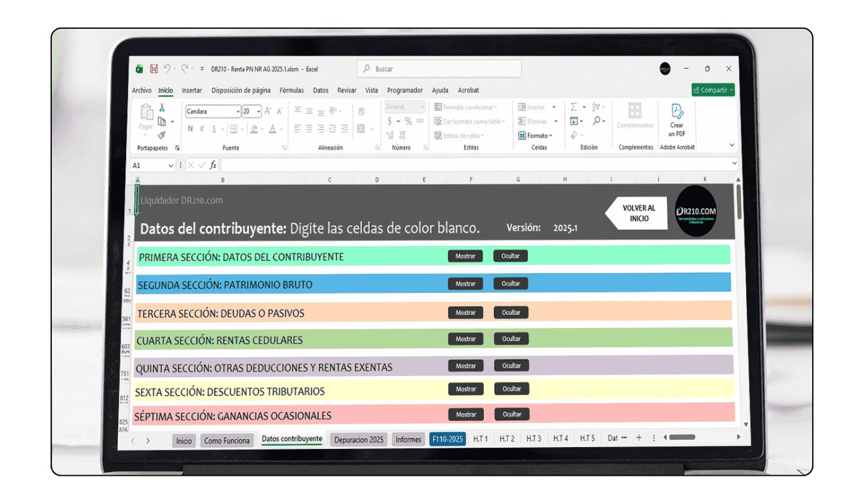Screen dimensions: 864x504
Task: Switch to the Programador ribbon tab
Action: pos(405,90)
